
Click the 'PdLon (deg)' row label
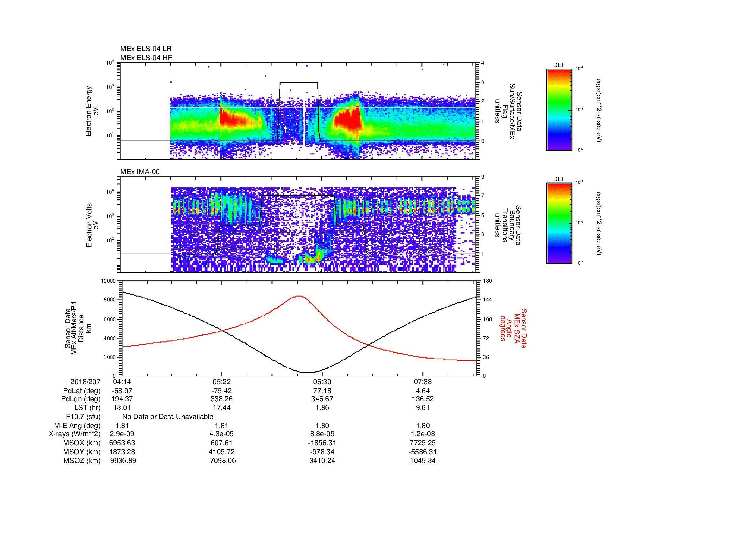(x=81, y=399)
